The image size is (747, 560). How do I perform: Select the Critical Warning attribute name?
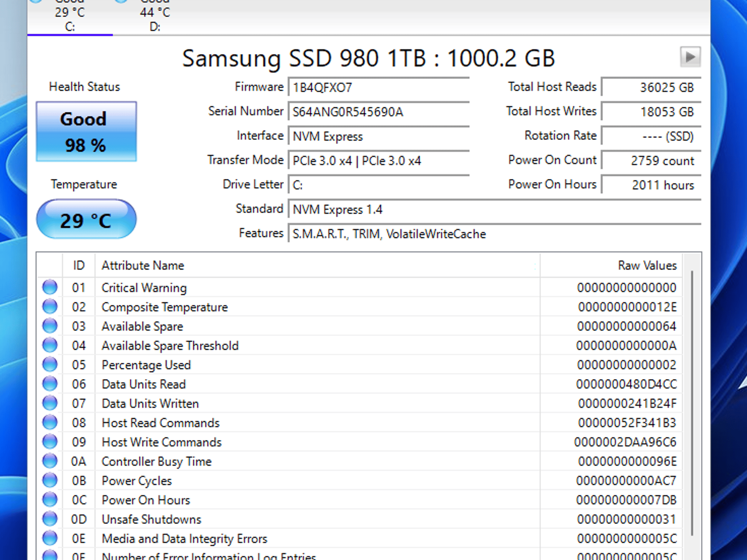[x=144, y=288]
